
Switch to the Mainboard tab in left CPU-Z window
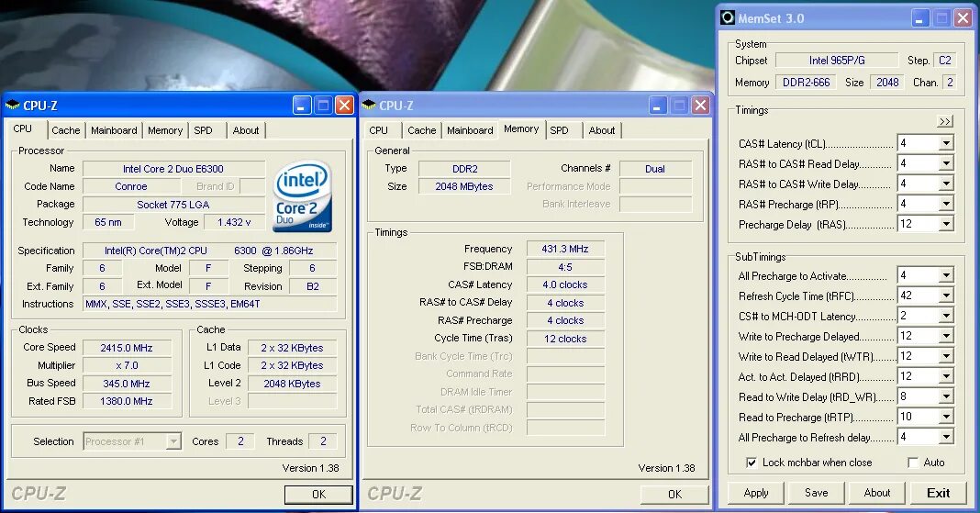pos(114,130)
